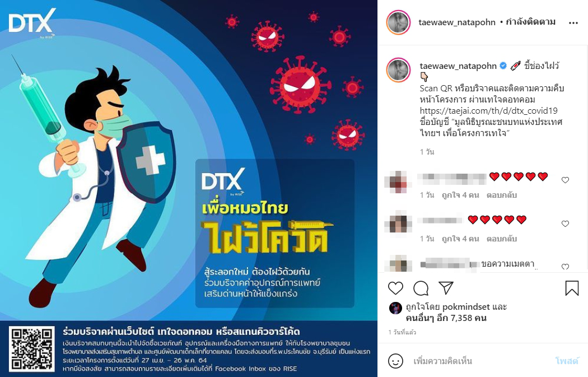This screenshot has width=588, height=377.
Task: Like the third comment ขอความเมตตา
Action: click(x=565, y=267)
